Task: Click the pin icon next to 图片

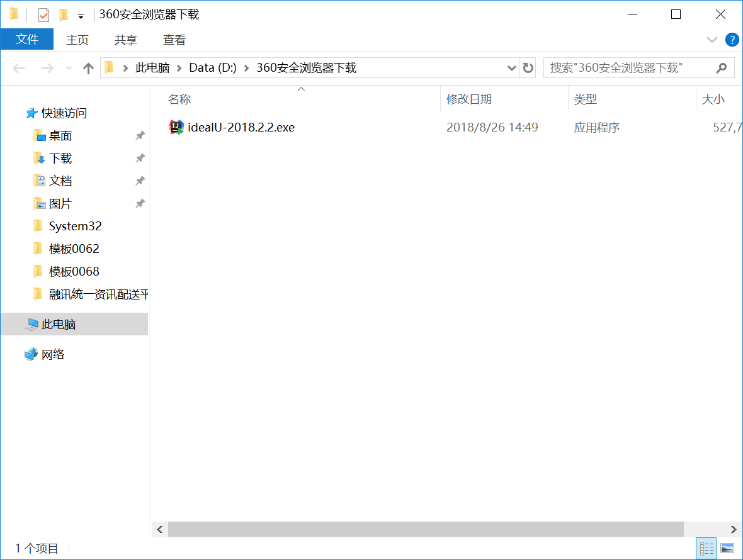Action: 140,203
